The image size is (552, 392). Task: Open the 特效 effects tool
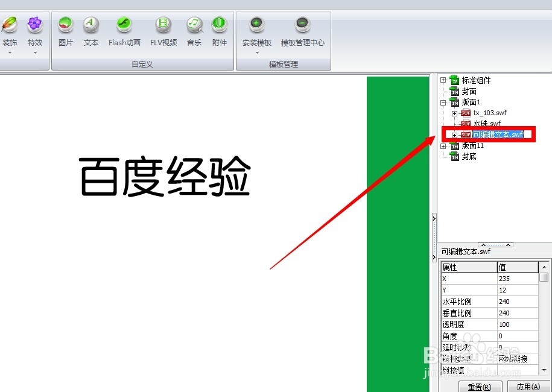coord(35,32)
